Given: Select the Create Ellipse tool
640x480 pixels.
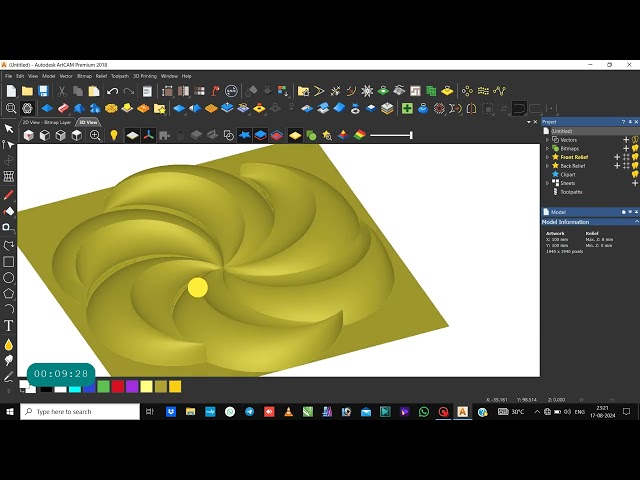Looking at the screenshot, I should (9, 278).
